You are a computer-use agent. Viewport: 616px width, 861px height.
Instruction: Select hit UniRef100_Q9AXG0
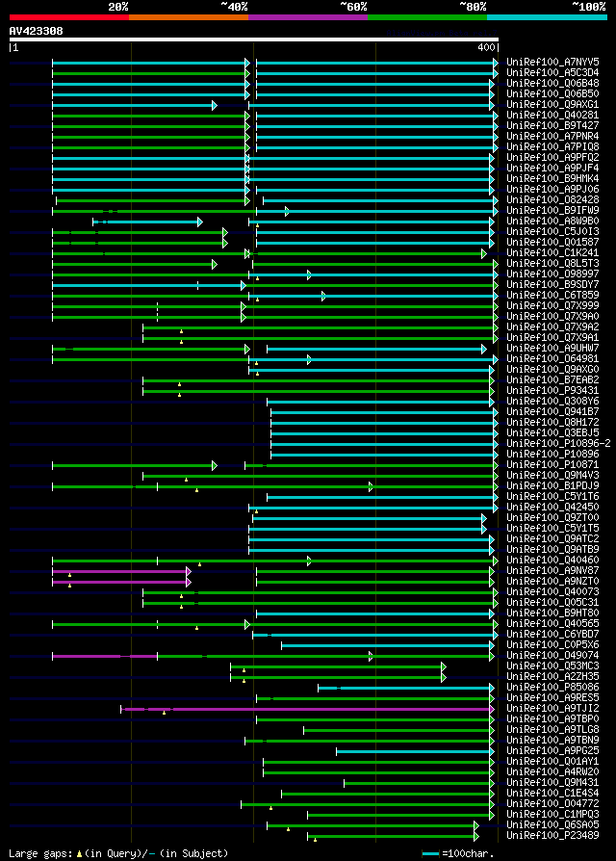552,370
